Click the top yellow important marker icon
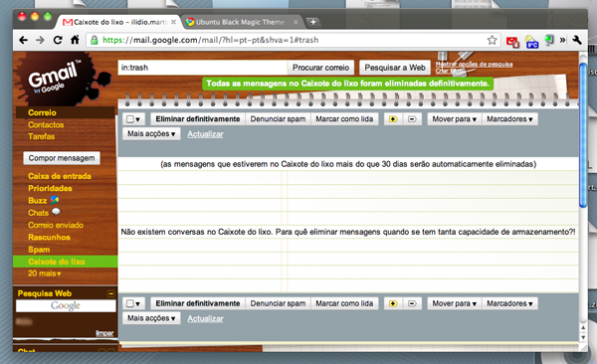597x364 pixels. coord(393,119)
